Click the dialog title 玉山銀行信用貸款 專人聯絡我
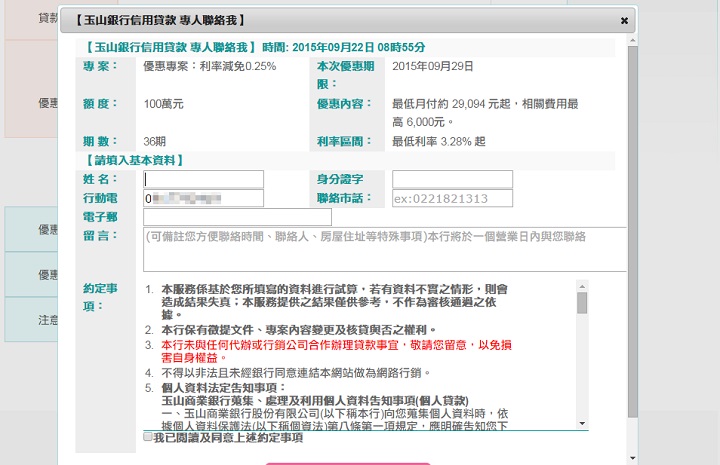 159,20
